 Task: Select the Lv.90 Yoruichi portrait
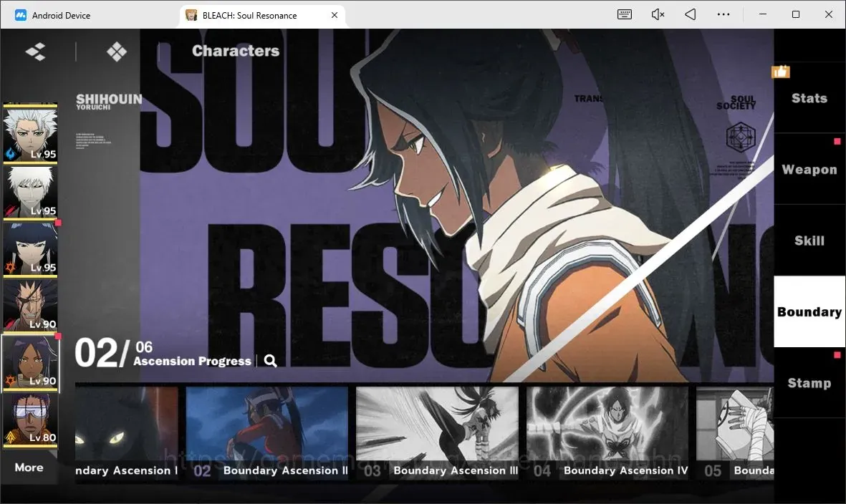tap(30, 362)
